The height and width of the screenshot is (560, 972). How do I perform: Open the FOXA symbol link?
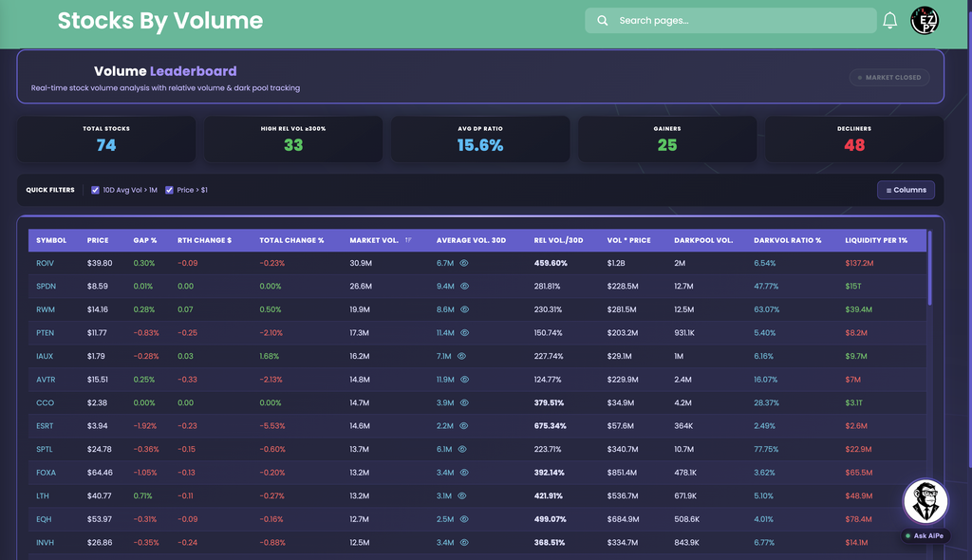coord(46,473)
